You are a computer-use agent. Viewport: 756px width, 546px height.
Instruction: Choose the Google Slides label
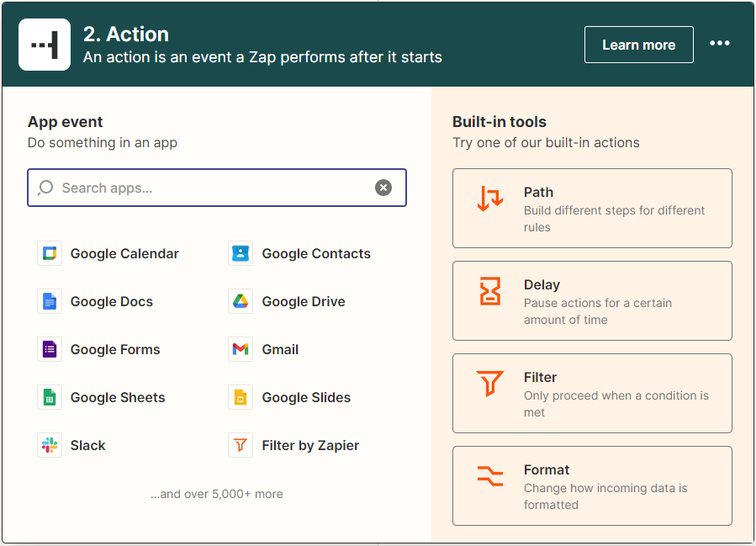[306, 397]
